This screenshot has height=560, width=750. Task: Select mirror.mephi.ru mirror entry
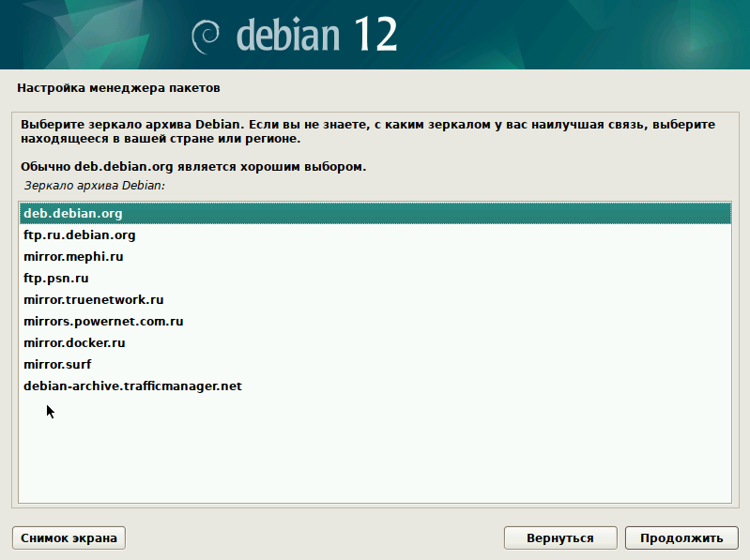click(375, 257)
